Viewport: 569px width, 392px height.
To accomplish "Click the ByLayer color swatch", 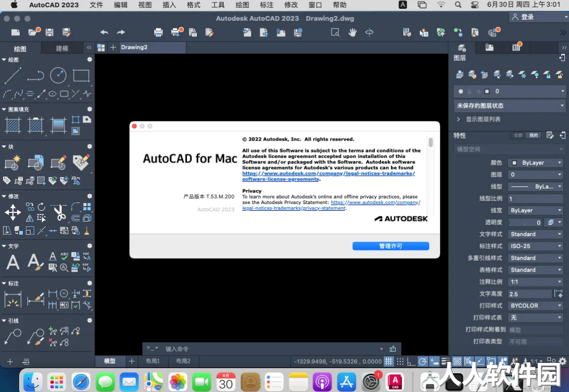I will pos(514,163).
